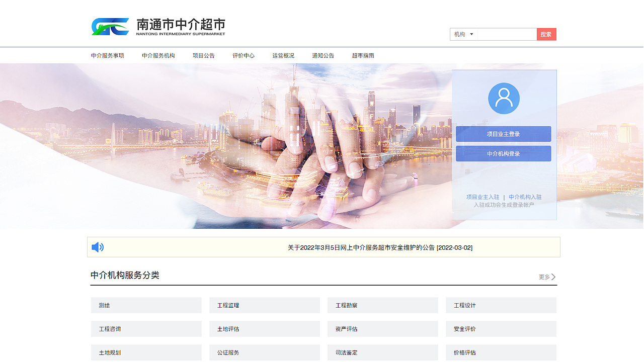Image resolution: width=644 pixels, height=362 pixels.
Task: Expand more service categories via 更多
Action: click(x=545, y=277)
